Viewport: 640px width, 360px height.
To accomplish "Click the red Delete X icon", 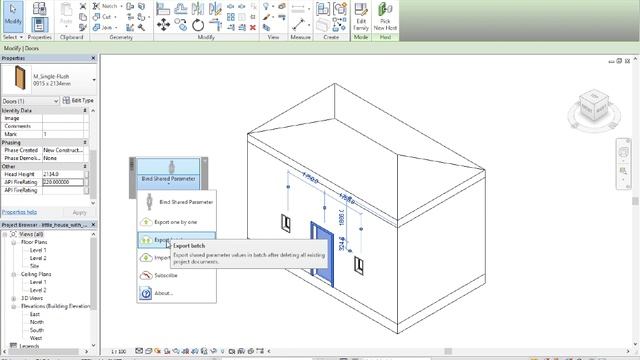I will [x=253, y=28].
